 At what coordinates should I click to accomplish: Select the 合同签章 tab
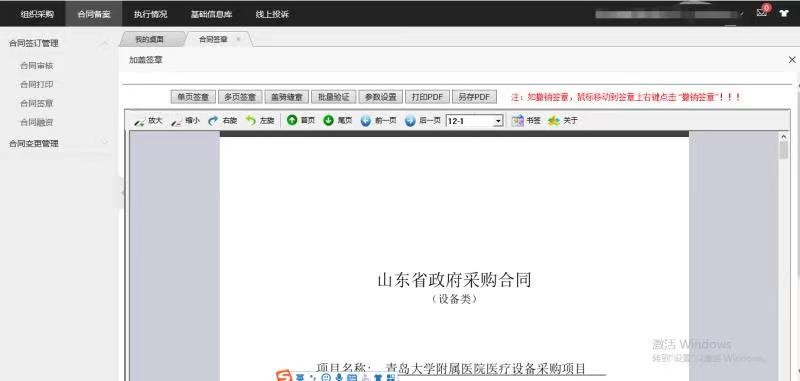(x=213, y=39)
